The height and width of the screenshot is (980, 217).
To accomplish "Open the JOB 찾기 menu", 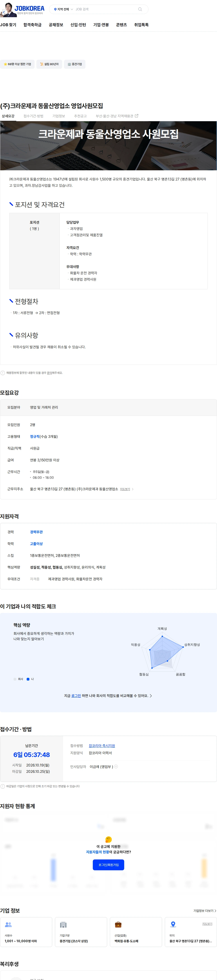I will tap(8, 25).
